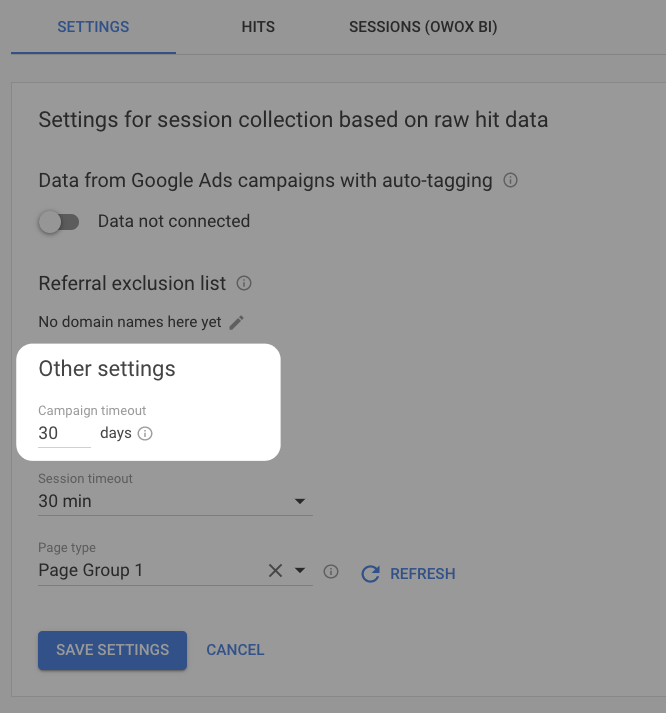Expand the Page type dropdown arrow
The height and width of the screenshot is (713, 666).
click(x=300, y=570)
